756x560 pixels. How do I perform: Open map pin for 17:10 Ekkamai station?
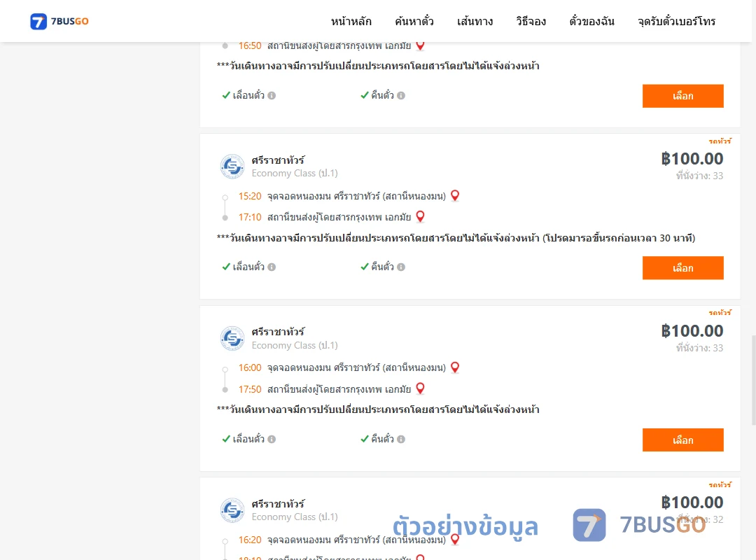(421, 216)
